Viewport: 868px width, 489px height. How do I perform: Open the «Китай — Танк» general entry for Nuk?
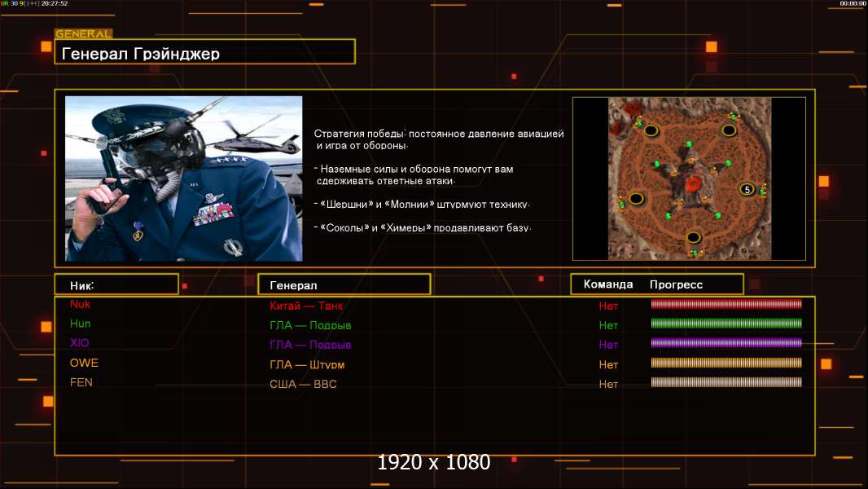(x=306, y=306)
